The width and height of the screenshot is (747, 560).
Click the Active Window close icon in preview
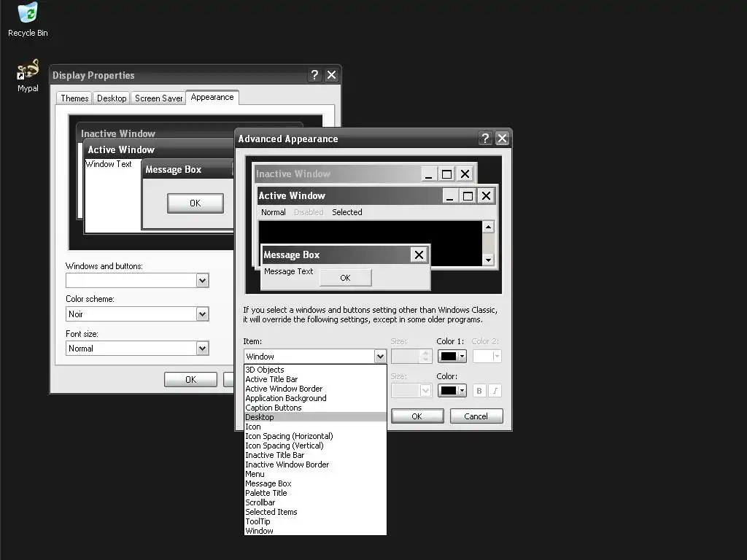[486, 195]
